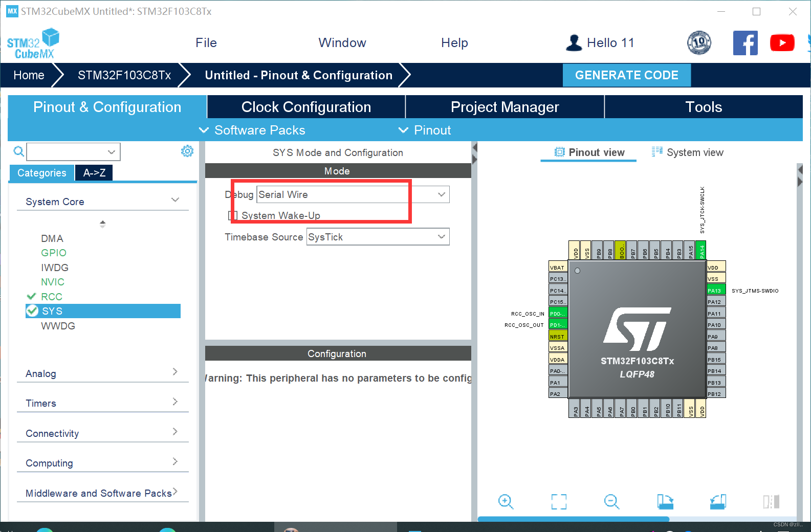The image size is (811, 532).
Task: Select the VBAT pin on the chip
Action: [x=558, y=268]
